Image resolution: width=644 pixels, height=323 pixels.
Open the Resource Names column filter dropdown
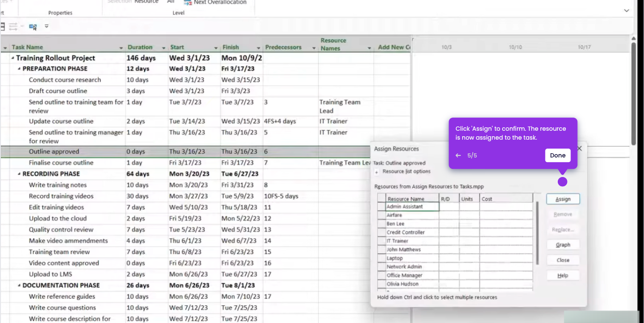click(x=369, y=48)
